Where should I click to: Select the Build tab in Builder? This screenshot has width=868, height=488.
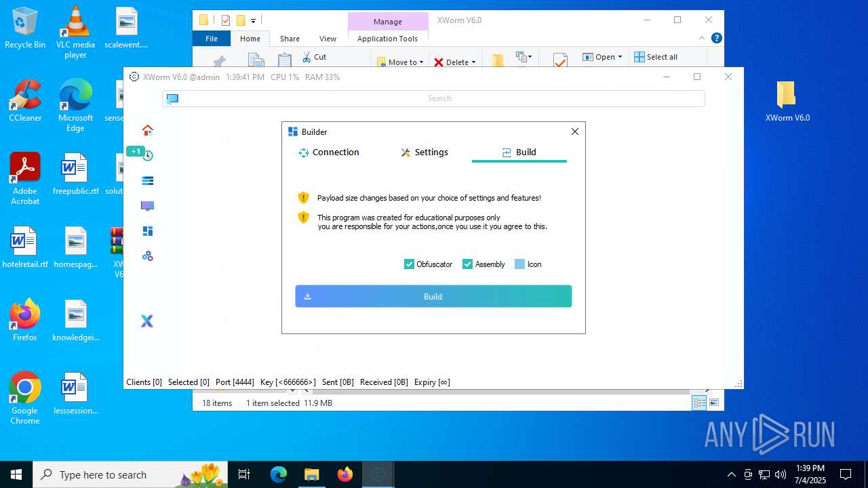pyautogui.click(x=519, y=152)
